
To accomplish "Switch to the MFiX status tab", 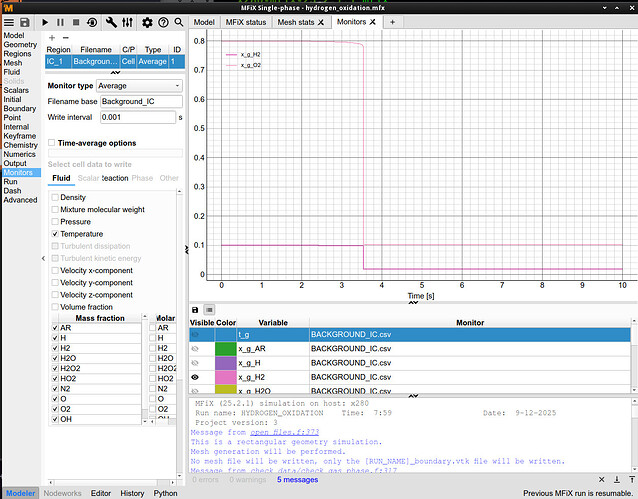I will tap(246, 22).
